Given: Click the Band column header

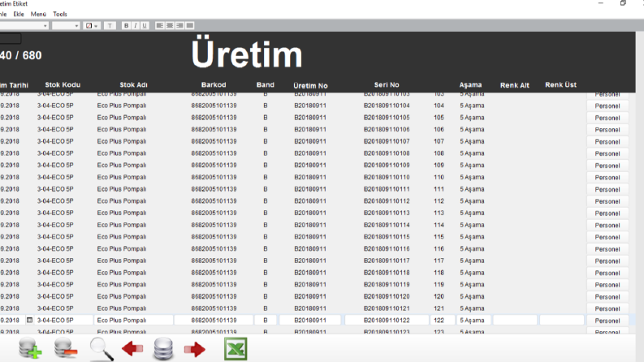Looking at the screenshot, I should click(x=266, y=85).
